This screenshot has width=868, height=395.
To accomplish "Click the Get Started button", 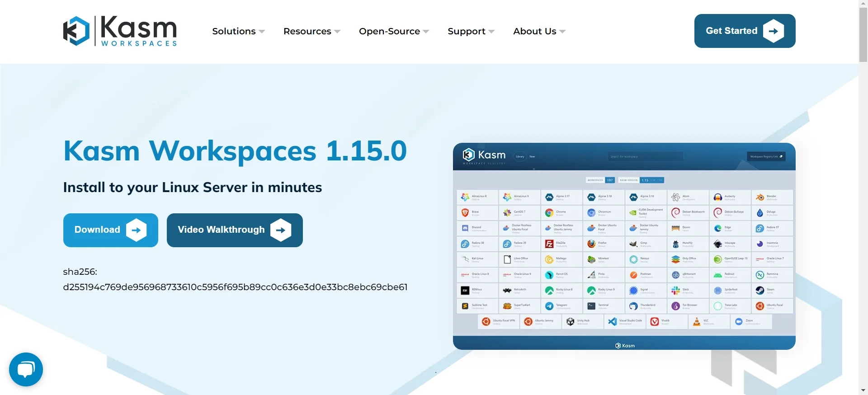I will [x=745, y=31].
